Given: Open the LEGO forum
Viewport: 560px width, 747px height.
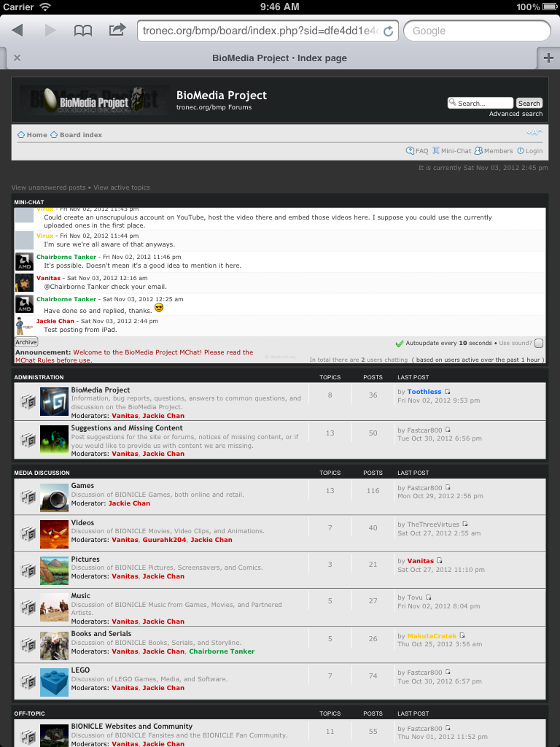Looking at the screenshot, I should (80, 670).
